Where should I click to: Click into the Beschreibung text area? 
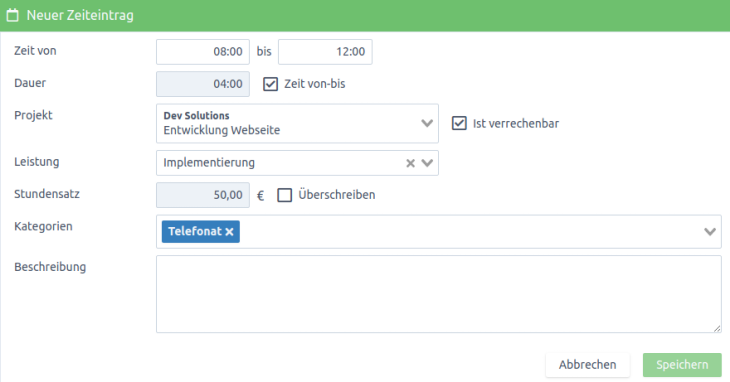point(439,294)
